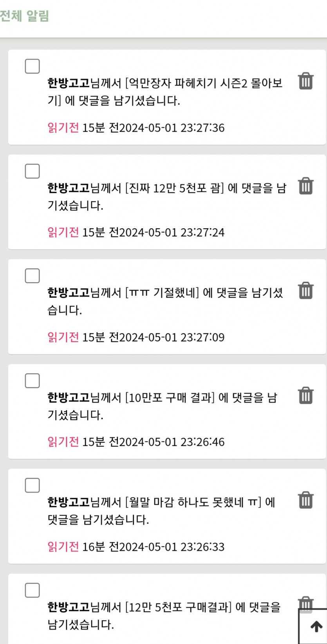The width and height of the screenshot is (327, 644).
Task: Open the 12만 5천포 구매결과 notification text
Action: [164, 615]
